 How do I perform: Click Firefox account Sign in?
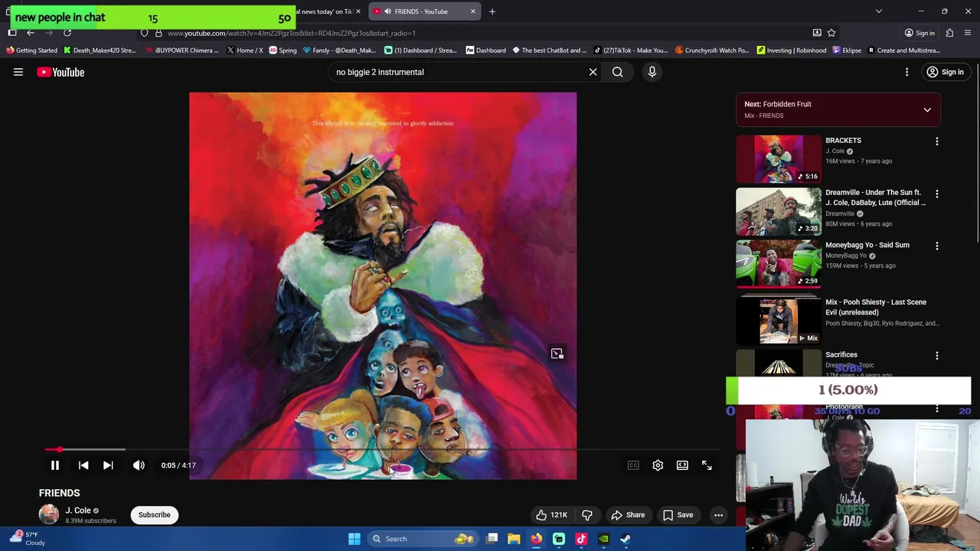point(920,33)
